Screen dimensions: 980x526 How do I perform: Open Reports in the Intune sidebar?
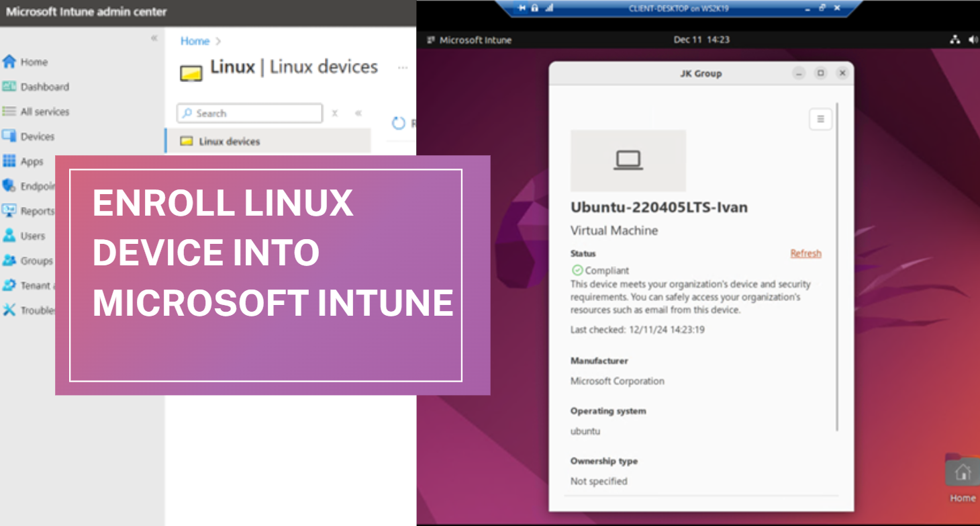coord(28,211)
